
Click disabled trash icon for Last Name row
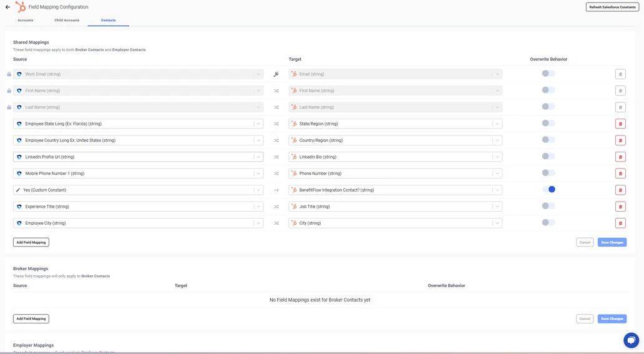[x=620, y=107]
